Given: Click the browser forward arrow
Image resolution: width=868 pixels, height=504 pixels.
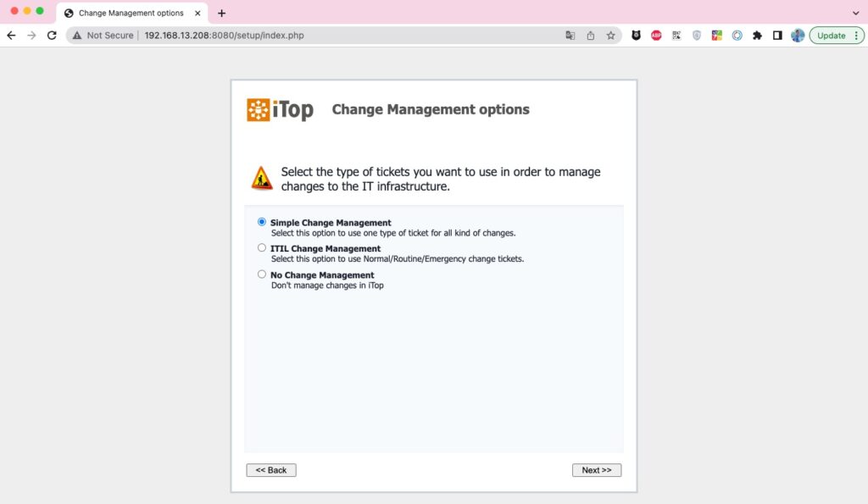Looking at the screenshot, I should pos(31,36).
